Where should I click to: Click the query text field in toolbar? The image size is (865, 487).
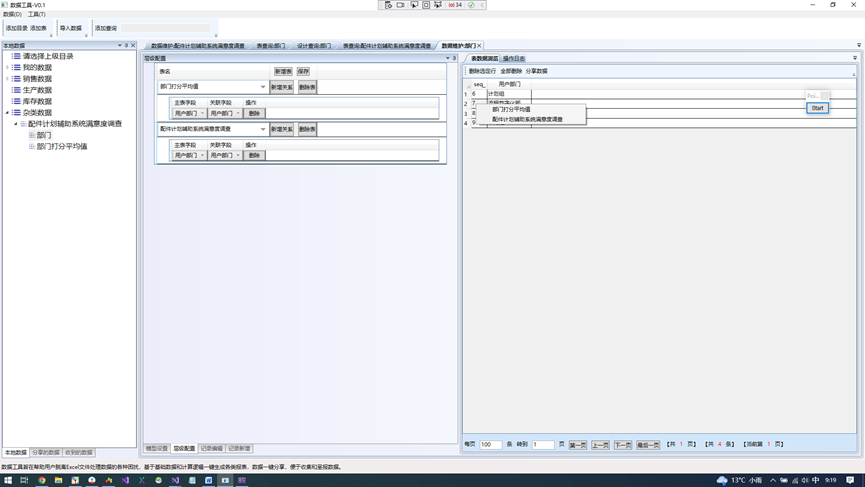coord(165,28)
